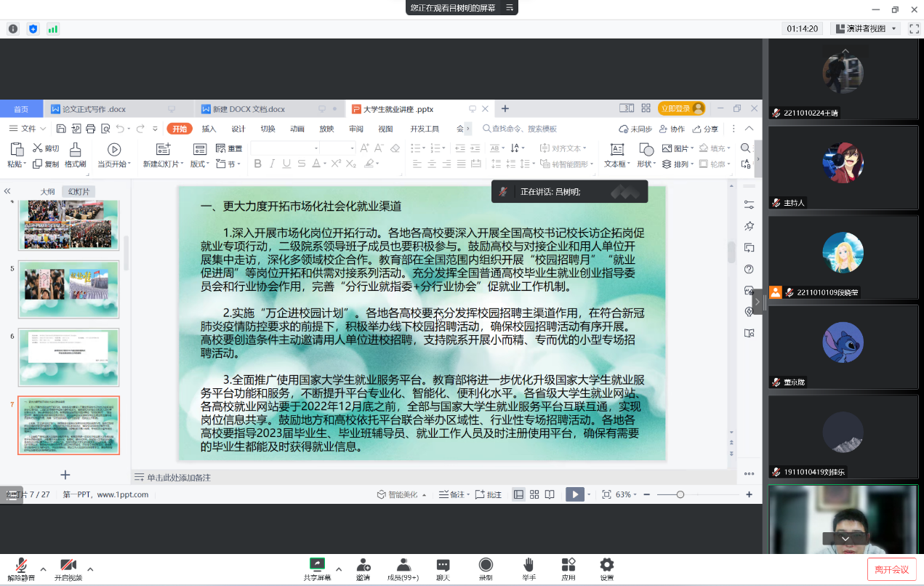Image resolution: width=924 pixels, height=586 pixels.
Task: Switch to the 插入 ribbon tab
Action: point(209,129)
